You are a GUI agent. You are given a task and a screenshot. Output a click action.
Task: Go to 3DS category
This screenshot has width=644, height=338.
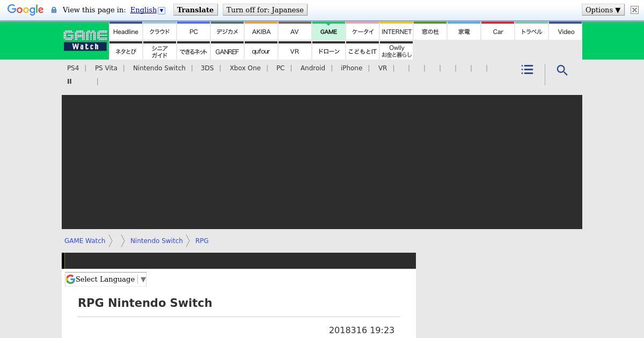coord(207,68)
